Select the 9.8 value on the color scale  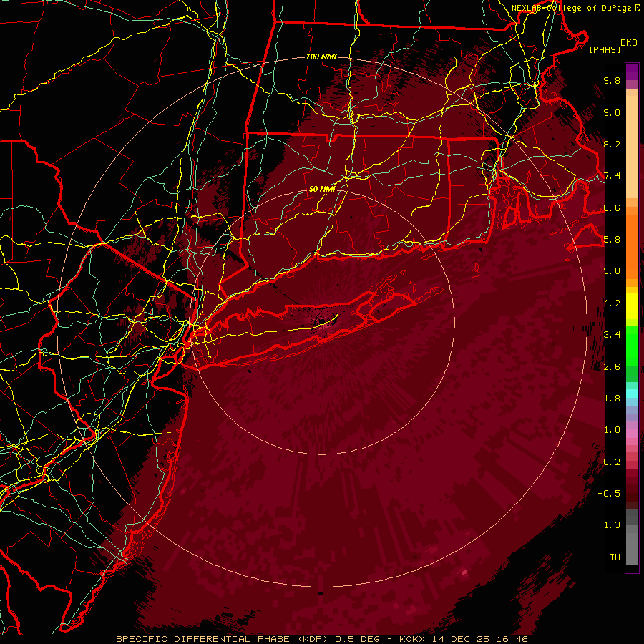pyautogui.click(x=612, y=81)
